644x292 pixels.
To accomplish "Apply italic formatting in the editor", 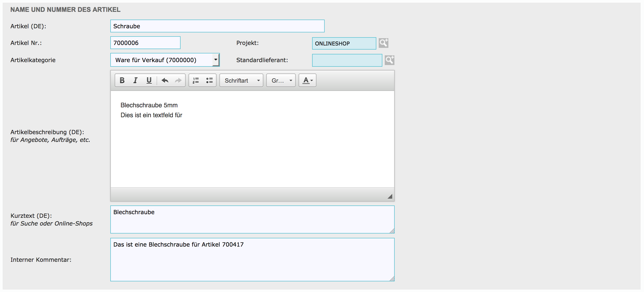I will tap(135, 80).
